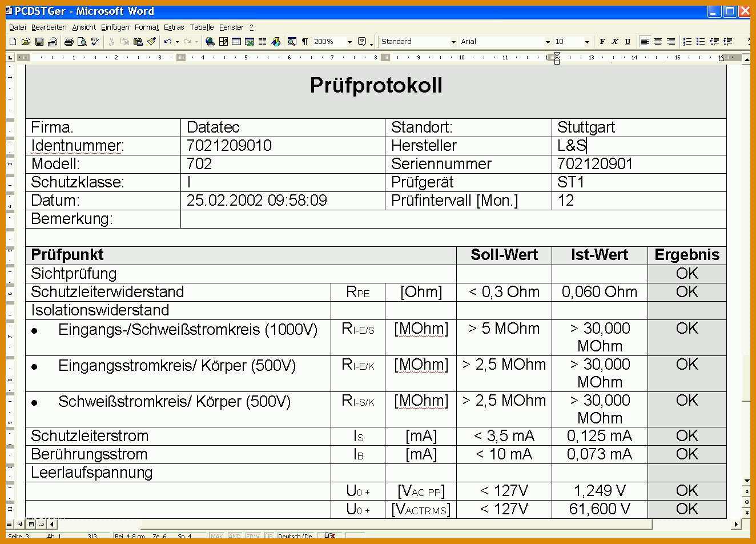Open the Format menu
This screenshot has height=544, width=756.
pos(147,27)
